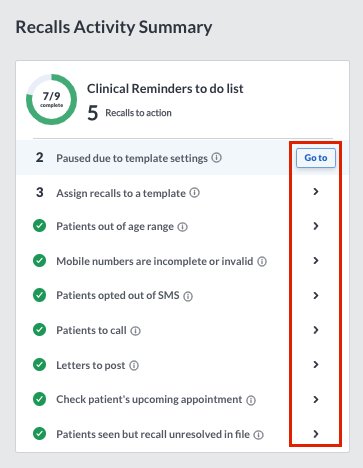Click green checkmark for Patients out of age range
The width and height of the screenshot is (363, 468).
[x=40, y=226]
